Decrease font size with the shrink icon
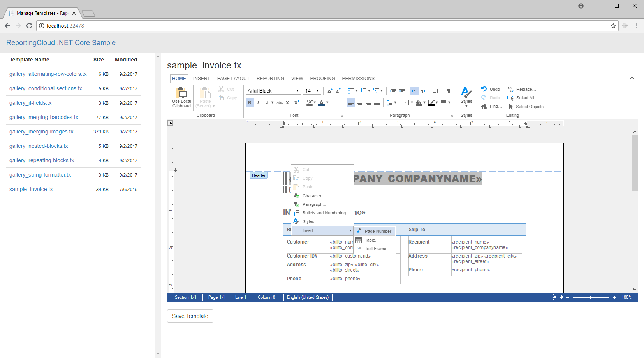Image resolution: width=644 pixels, height=358 pixels. click(338, 91)
